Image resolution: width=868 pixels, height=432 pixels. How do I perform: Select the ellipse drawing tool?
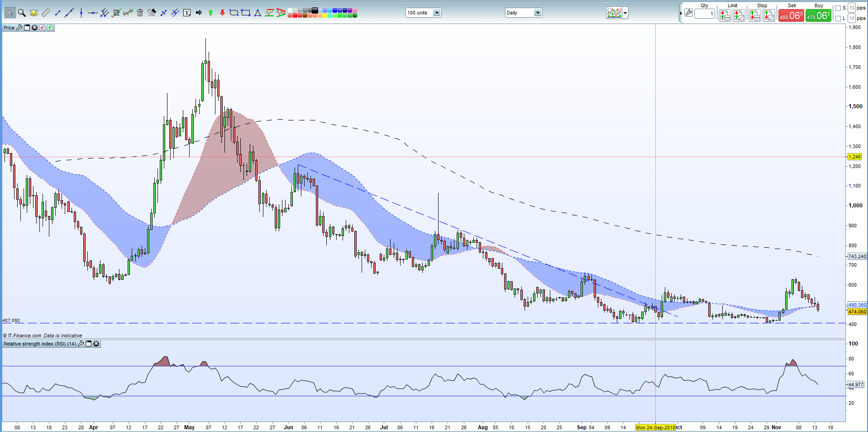tap(234, 13)
